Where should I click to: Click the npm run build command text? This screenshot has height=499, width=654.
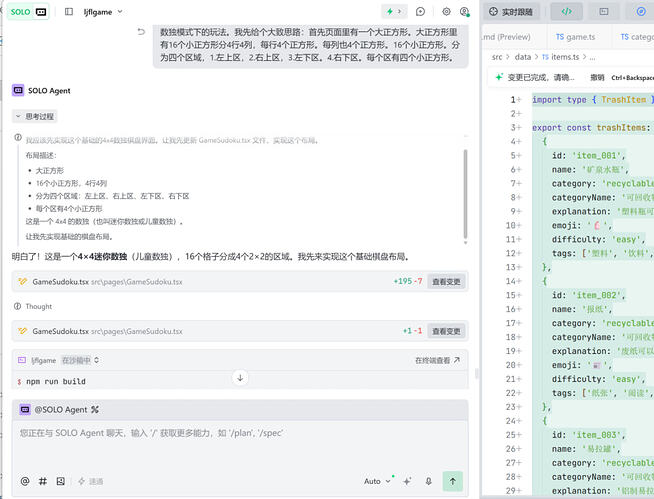55,381
